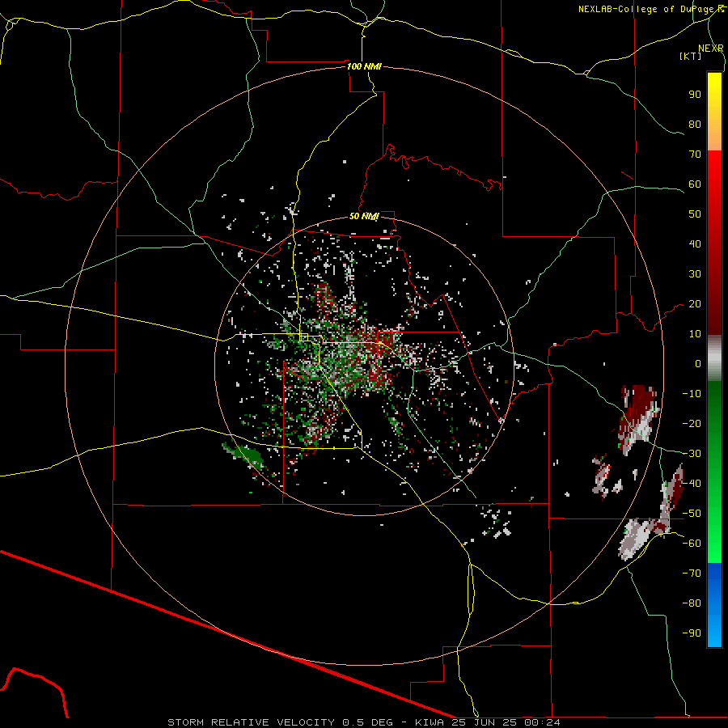Click the -50 value on the legend
This screenshot has height=728, width=728.
click(x=692, y=514)
